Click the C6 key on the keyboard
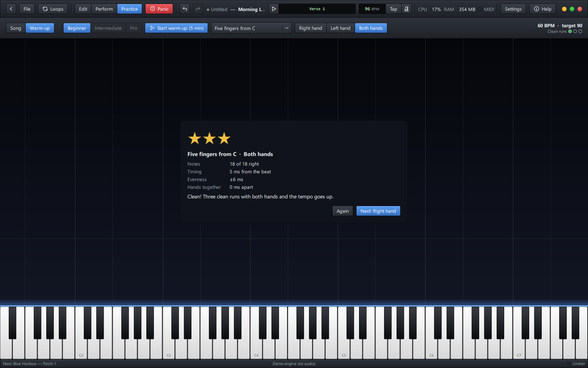This screenshot has width=588, height=368. 431,350
